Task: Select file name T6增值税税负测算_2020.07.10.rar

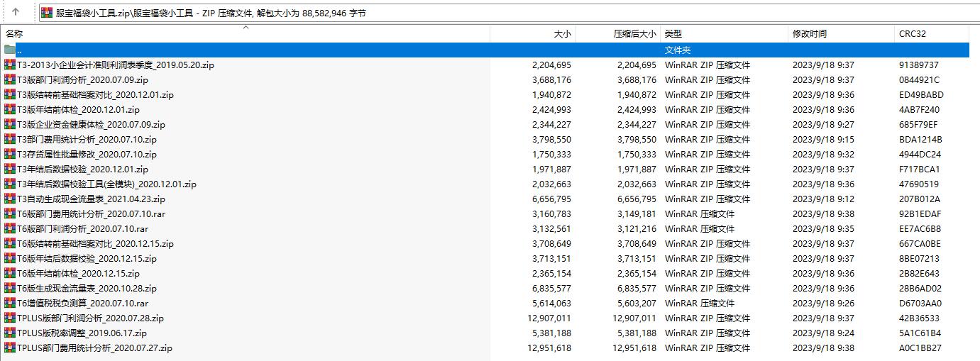Action: [82, 303]
